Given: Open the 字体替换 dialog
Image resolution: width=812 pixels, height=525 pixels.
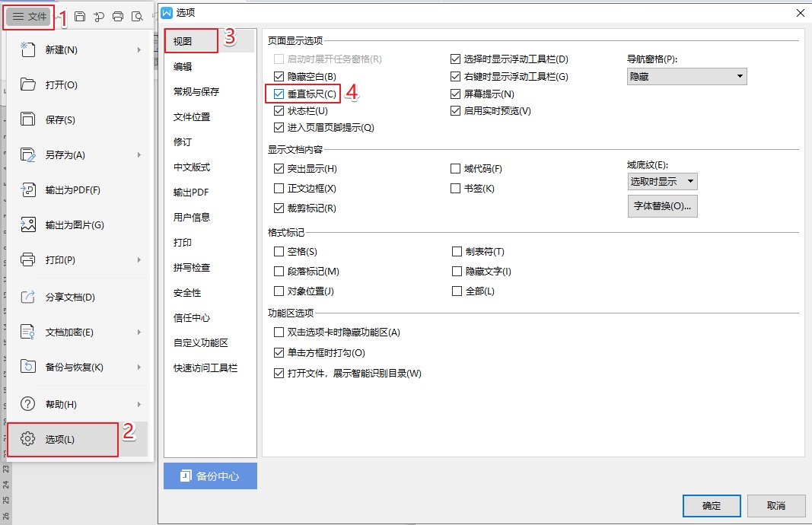Looking at the screenshot, I should pos(664,206).
